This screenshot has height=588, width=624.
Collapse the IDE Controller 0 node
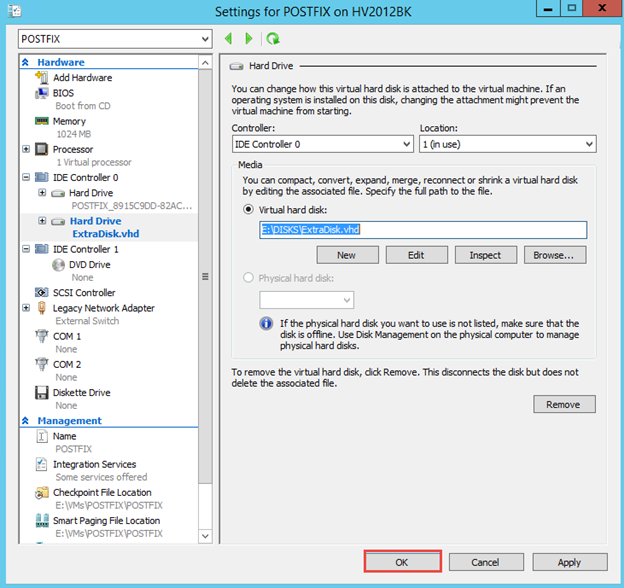pyautogui.click(x=26, y=177)
